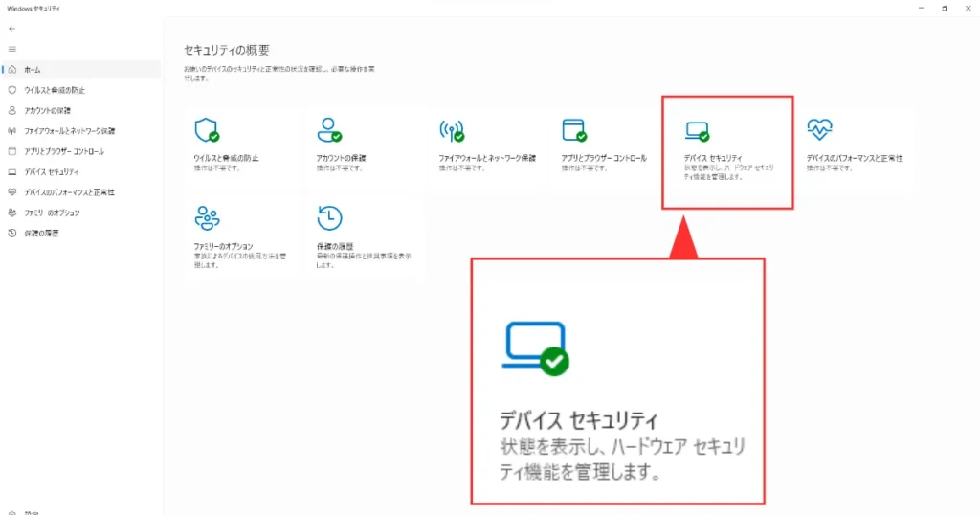This screenshot has width=980, height=515.
Task: Open the ウイルスと脅威の防止 tile title
Action: 226,158
